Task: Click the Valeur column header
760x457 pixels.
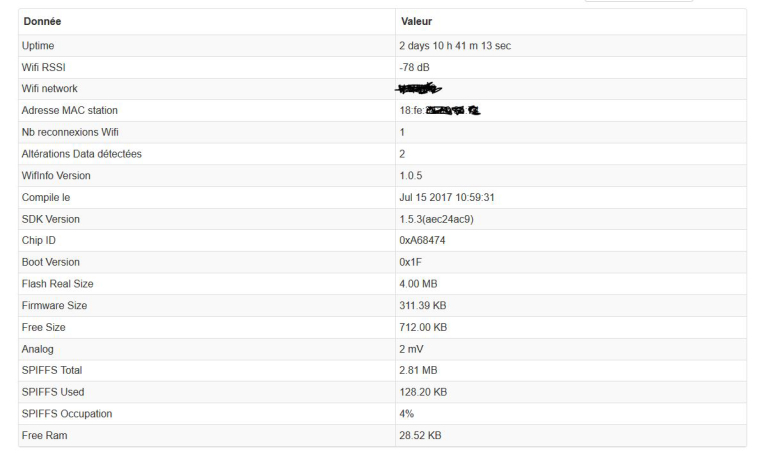Action: point(416,21)
